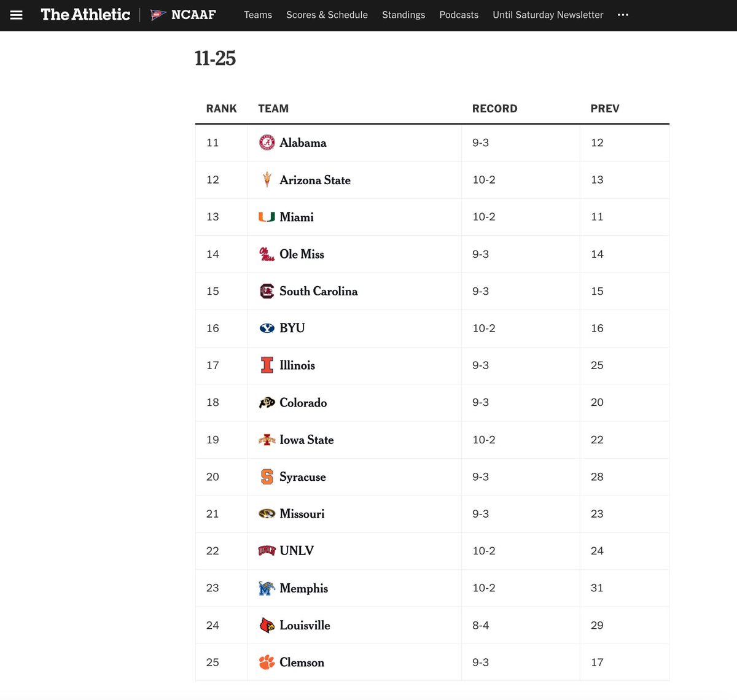The width and height of the screenshot is (737, 700).
Task: Click the NCAAF pennant flag icon
Action: [157, 14]
